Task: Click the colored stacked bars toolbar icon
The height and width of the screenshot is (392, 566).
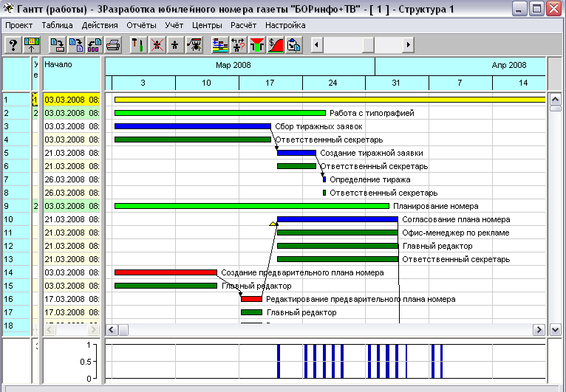Action: coord(219,45)
